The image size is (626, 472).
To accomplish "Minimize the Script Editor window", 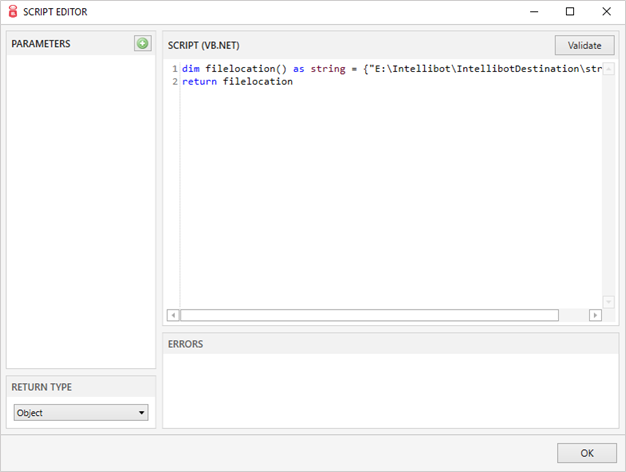I will tap(534, 12).
